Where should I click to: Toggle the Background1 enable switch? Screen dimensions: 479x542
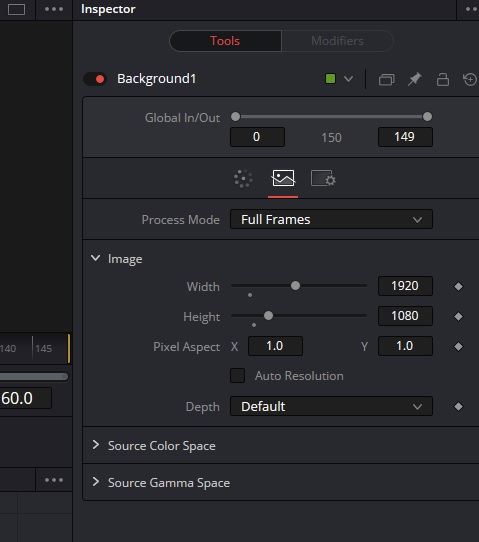95,79
